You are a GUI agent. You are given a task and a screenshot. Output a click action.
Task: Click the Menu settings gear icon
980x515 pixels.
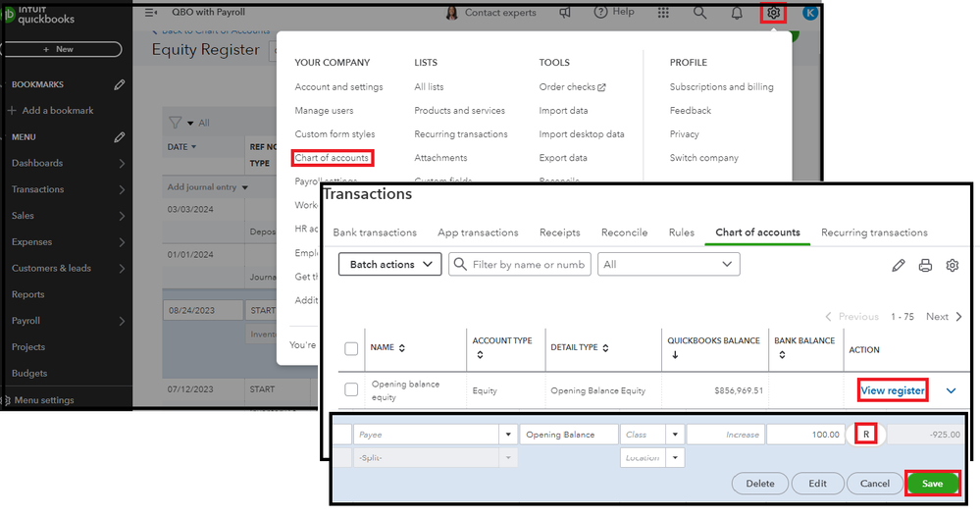[x=6, y=400]
